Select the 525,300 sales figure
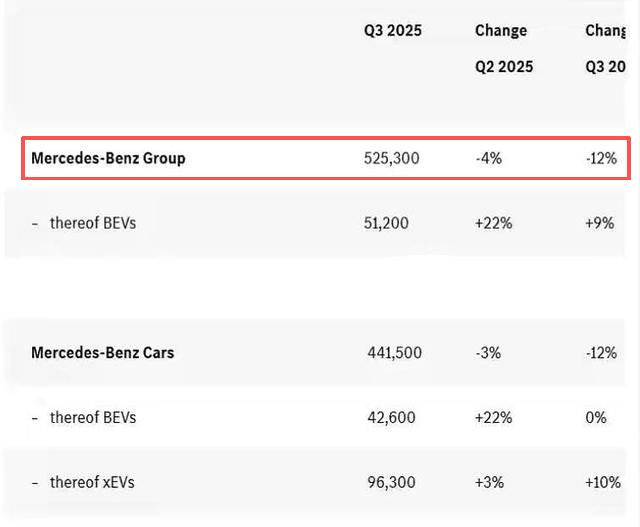The image size is (640, 527). [392, 158]
